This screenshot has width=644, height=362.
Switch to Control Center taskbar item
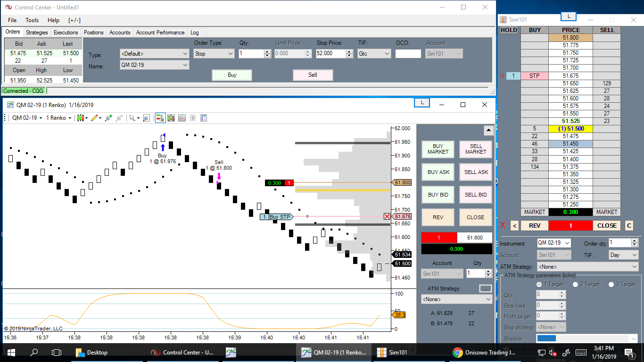[182, 353]
